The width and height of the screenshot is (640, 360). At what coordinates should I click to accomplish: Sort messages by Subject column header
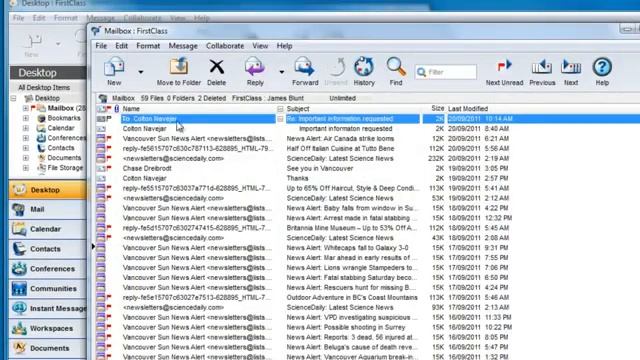click(x=298, y=109)
